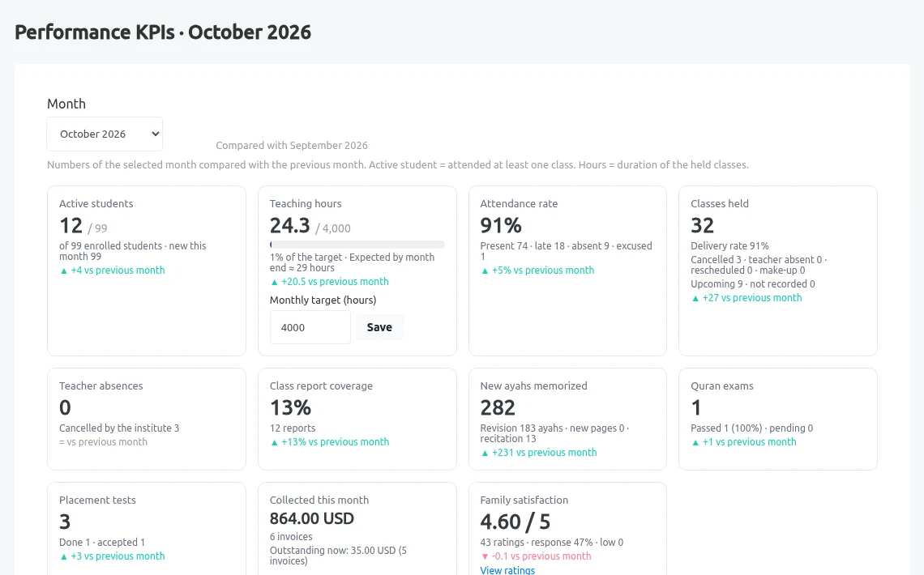The height and width of the screenshot is (575, 924).
Task: Click the 'Performance KPIs · October 2026' heading
Action: tap(163, 32)
